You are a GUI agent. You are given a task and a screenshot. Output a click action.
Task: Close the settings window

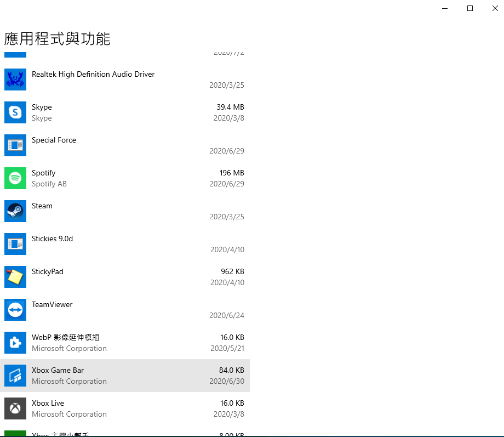click(x=495, y=8)
